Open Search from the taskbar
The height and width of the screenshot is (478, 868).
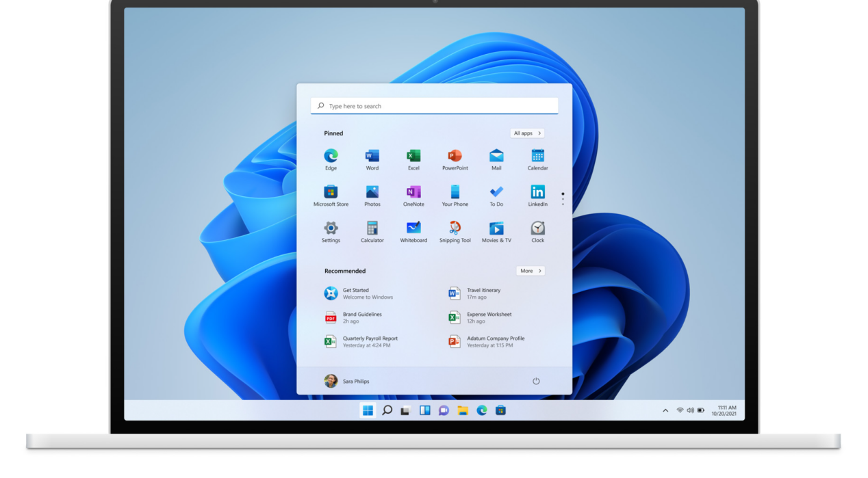click(x=387, y=410)
